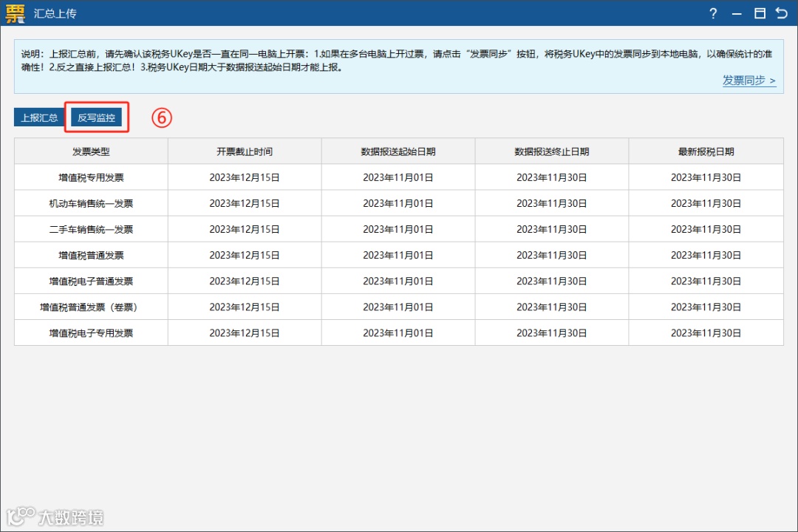Select the 增值税电子专用发票 row
798x532 pixels.
399,333
